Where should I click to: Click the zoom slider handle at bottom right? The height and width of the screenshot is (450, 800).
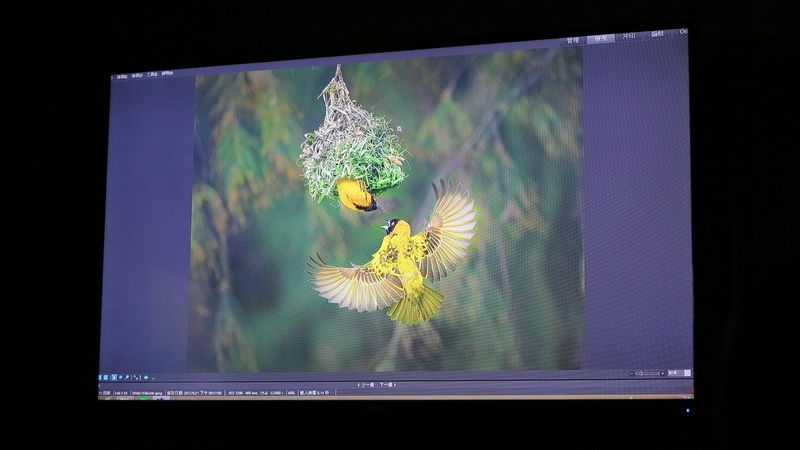point(641,373)
